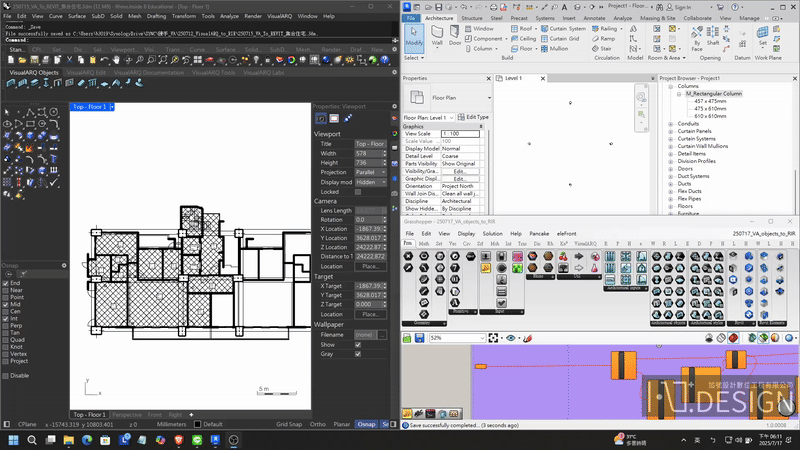Click the padlock Lock icon in Rhino toolbar

267,60
